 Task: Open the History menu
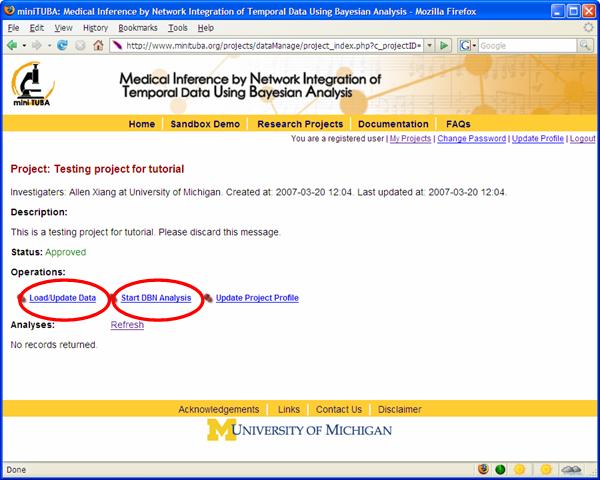coord(95,28)
